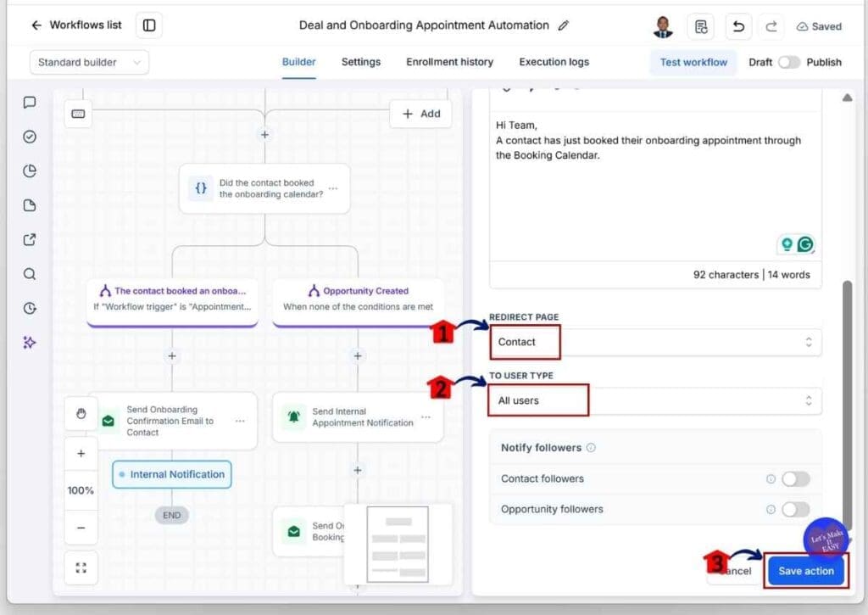Toggle the sidebar panel icon

[149, 25]
